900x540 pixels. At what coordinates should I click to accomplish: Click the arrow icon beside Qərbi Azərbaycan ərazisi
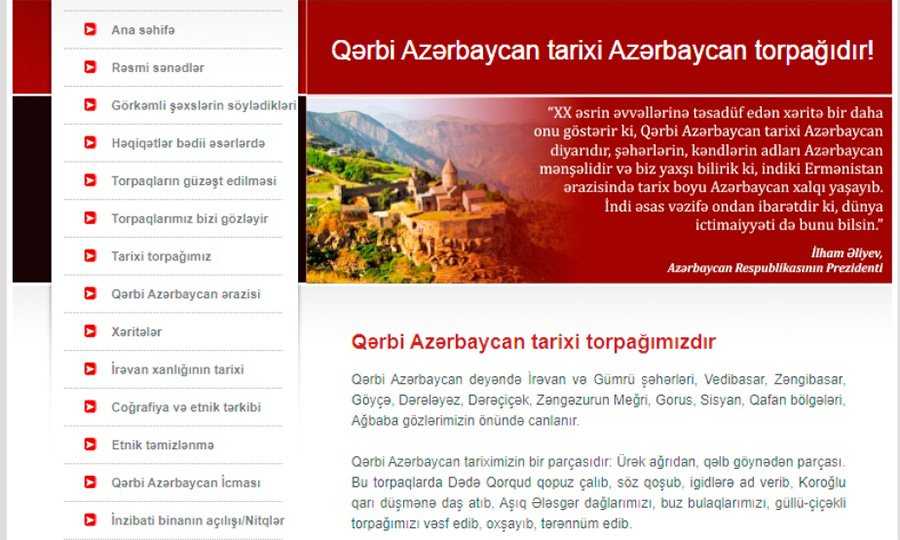click(90, 294)
